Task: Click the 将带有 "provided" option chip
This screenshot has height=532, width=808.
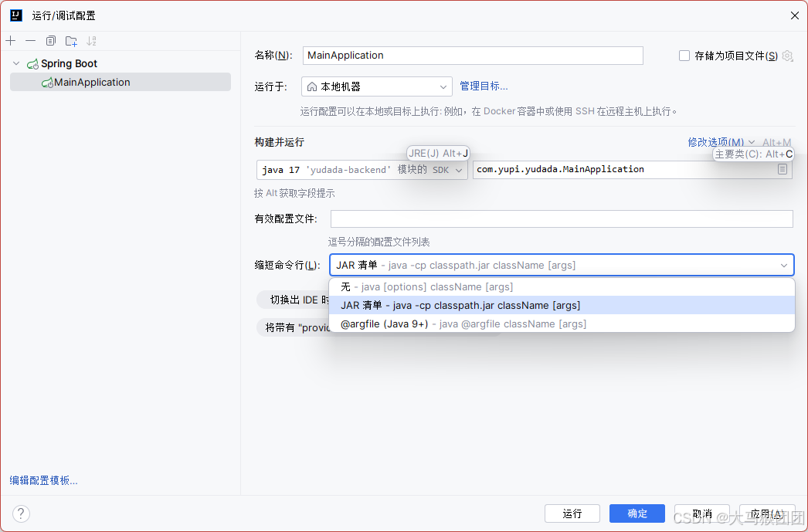Action: click(x=294, y=327)
